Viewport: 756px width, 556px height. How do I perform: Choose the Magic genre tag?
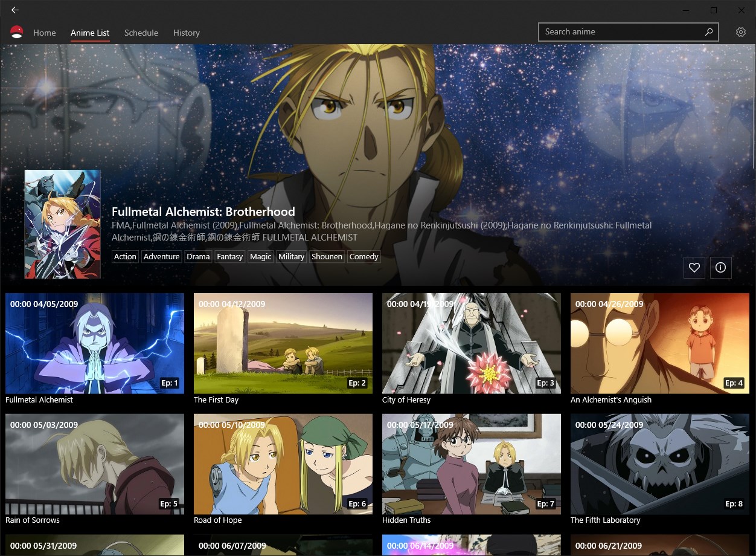(x=261, y=257)
